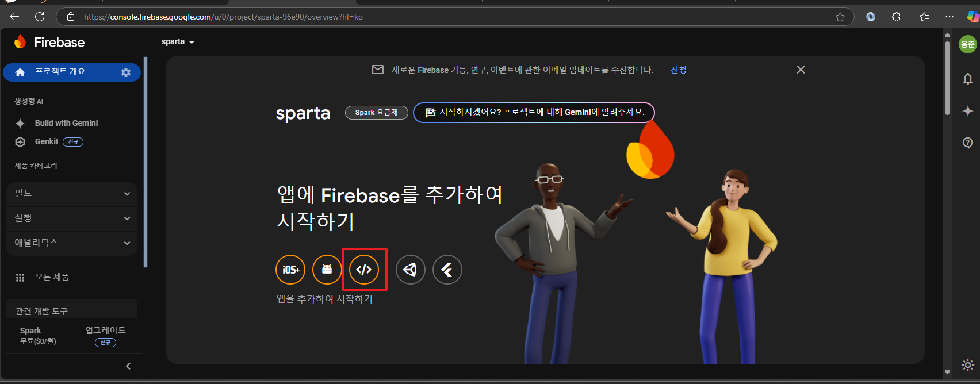The width and height of the screenshot is (980, 384).
Task: Add a Flutter app to the project
Action: [x=447, y=270]
